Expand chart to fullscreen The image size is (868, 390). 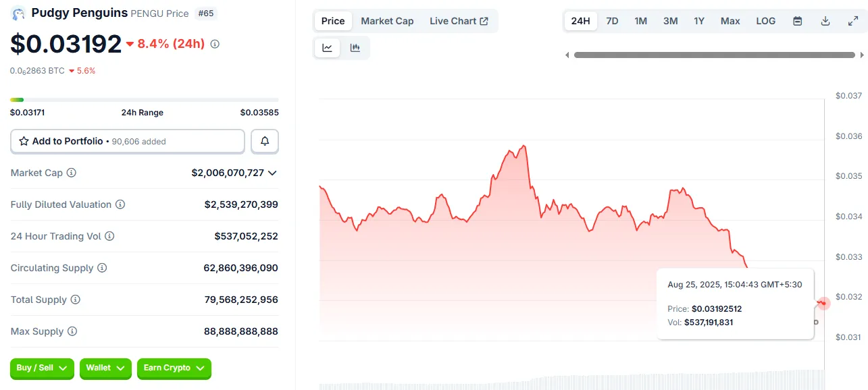(x=853, y=21)
